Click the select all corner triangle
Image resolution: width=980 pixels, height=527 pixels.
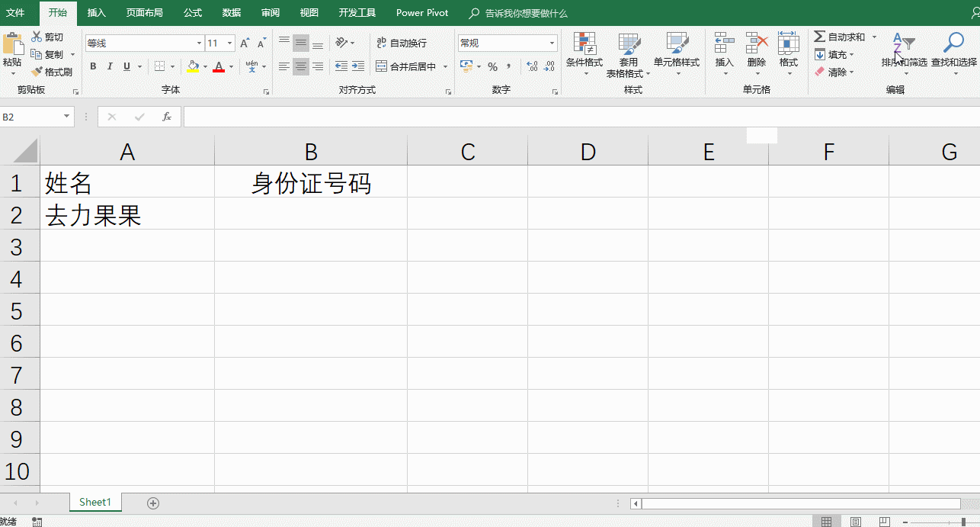point(25,151)
